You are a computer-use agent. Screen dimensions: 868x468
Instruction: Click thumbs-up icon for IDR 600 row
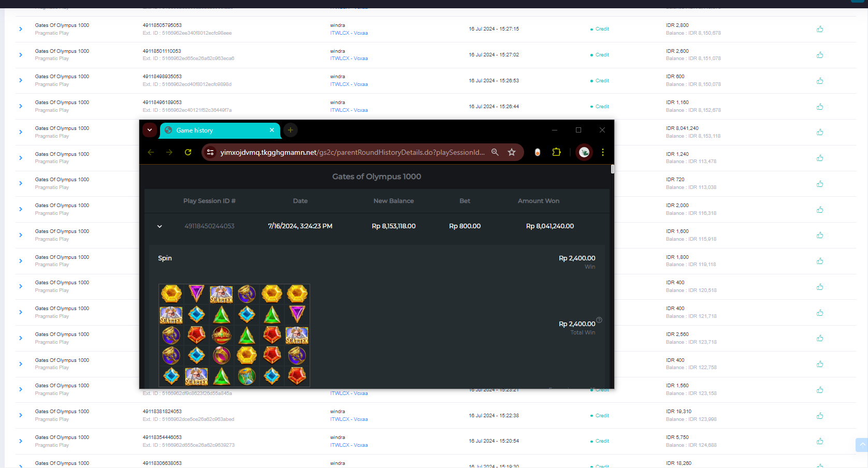coord(820,81)
